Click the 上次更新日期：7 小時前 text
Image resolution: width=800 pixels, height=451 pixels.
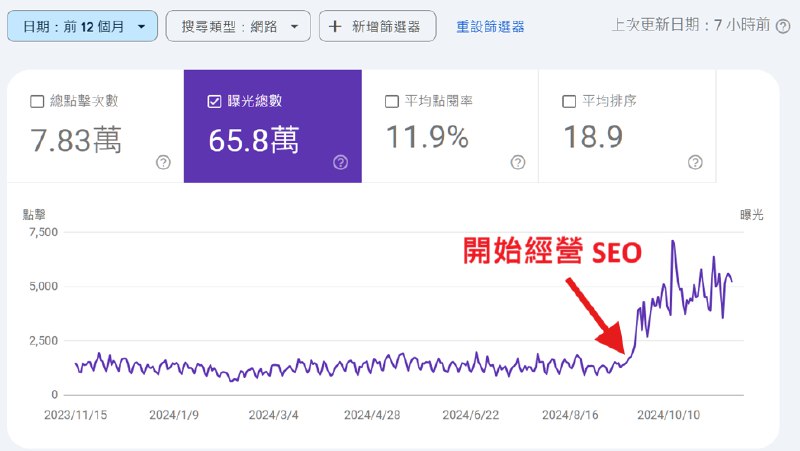click(691, 25)
